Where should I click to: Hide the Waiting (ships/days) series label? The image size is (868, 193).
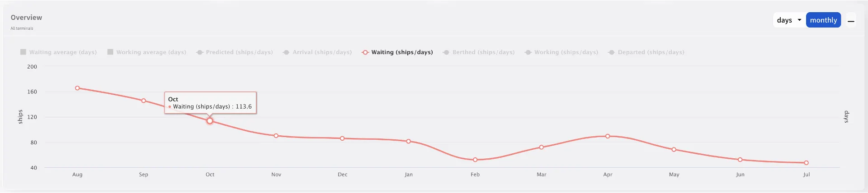[x=402, y=52]
